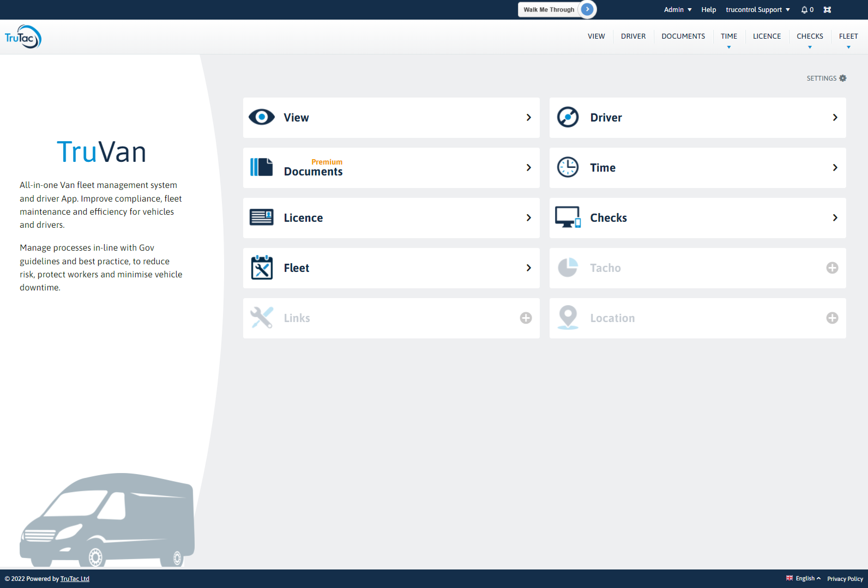
Task: Open the English language selector
Action: [x=804, y=579]
